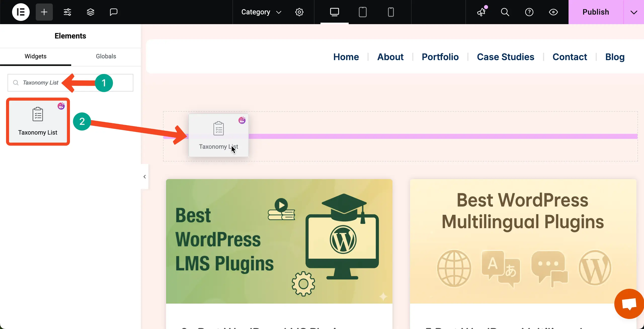This screenshot has width=644, height=329.
Task: Open Best WordPress LMS Plugins post image
Action: pyautogui.click(x=279, y=241)
